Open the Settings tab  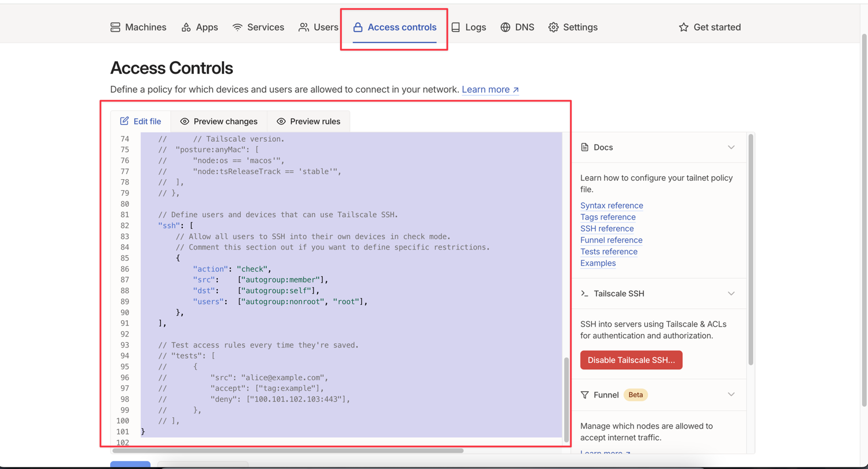(x=573, y=27)
